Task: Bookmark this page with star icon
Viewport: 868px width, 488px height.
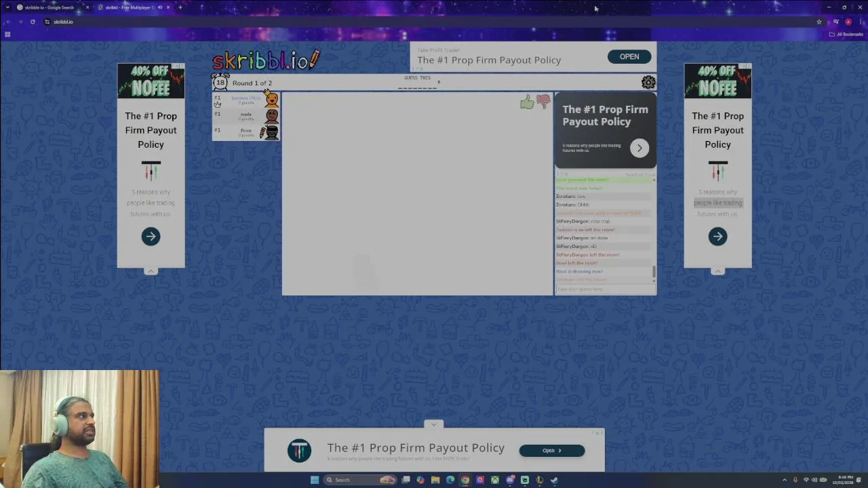Action: [x=819, y=22]
